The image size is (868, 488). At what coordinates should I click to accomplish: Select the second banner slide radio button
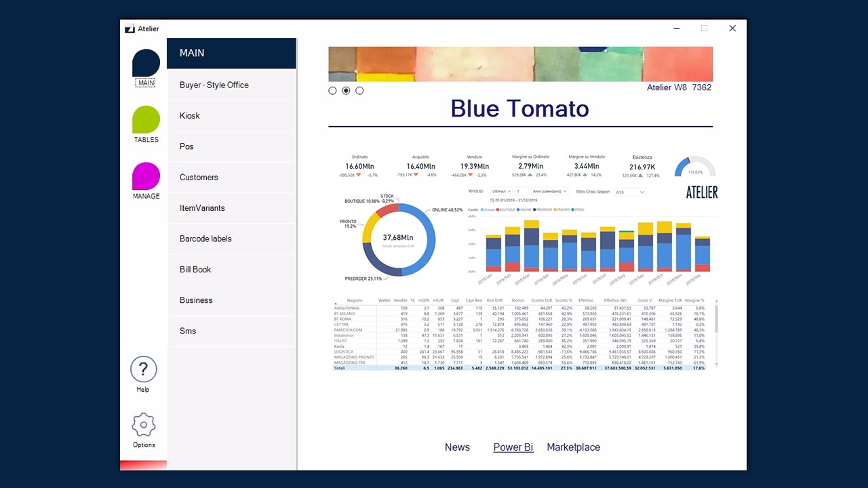pyautogui.click(x=346, y=90)
